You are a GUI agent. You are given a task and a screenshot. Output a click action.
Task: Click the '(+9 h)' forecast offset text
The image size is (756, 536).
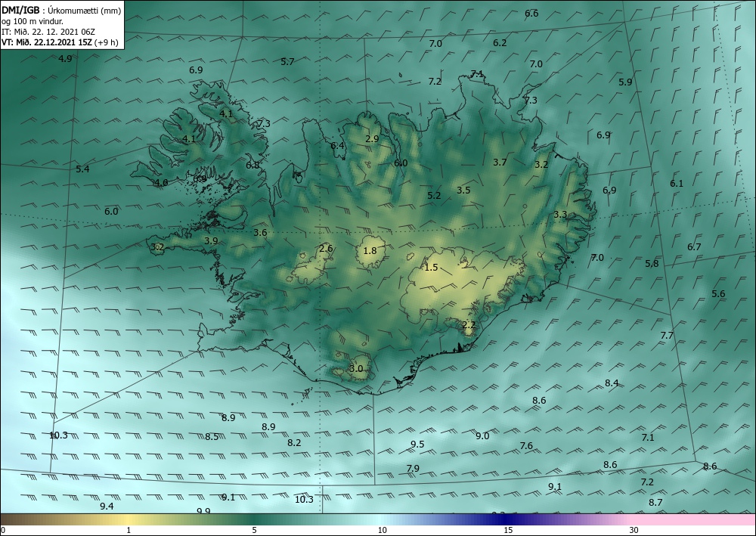(x=106, y=42)
